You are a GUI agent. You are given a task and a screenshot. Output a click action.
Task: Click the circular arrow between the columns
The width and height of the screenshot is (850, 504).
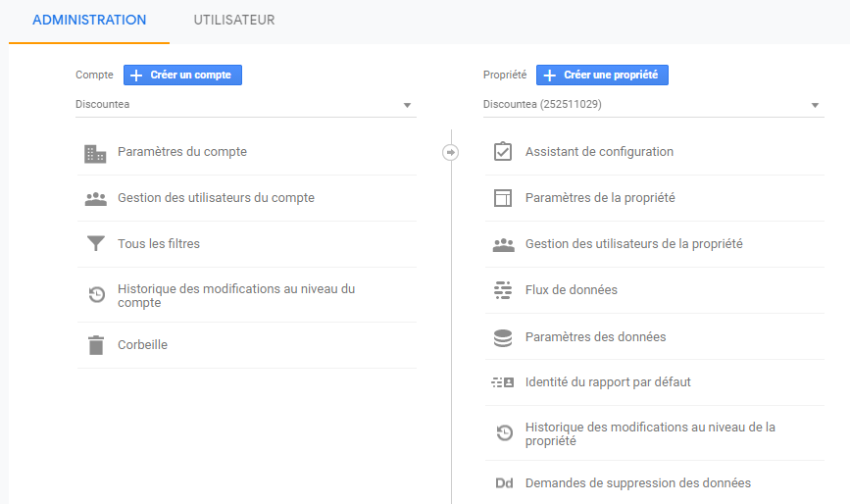coord(450,152)
